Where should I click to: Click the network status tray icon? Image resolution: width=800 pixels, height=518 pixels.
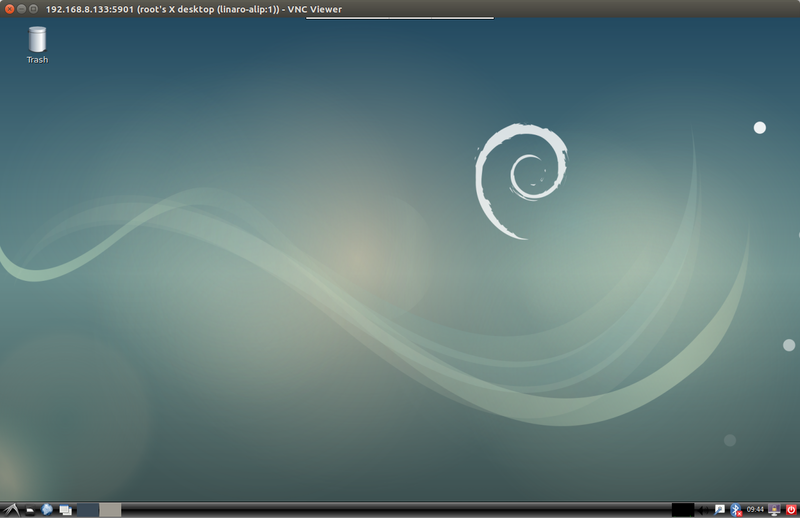pyautogui.click(x=719, y=510)
